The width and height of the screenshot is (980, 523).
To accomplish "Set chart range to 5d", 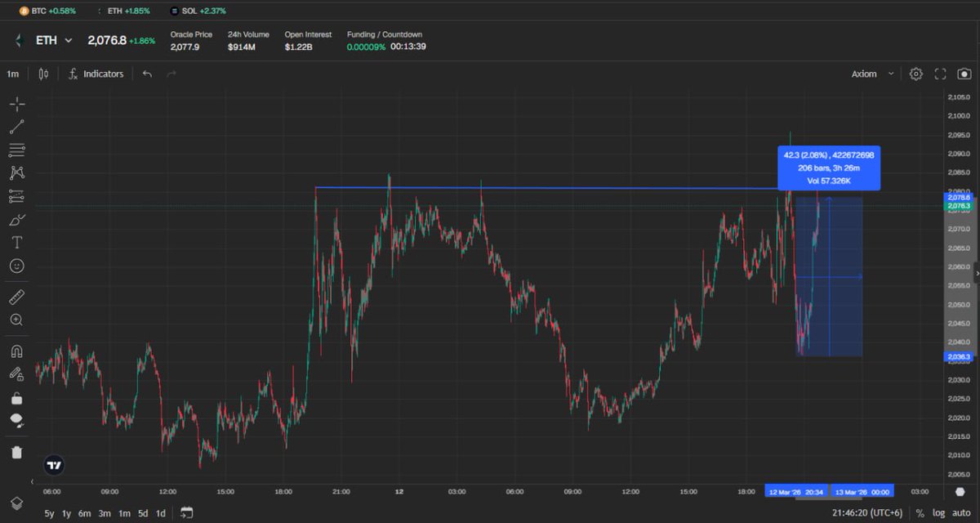I will click(x=143, y=513).
